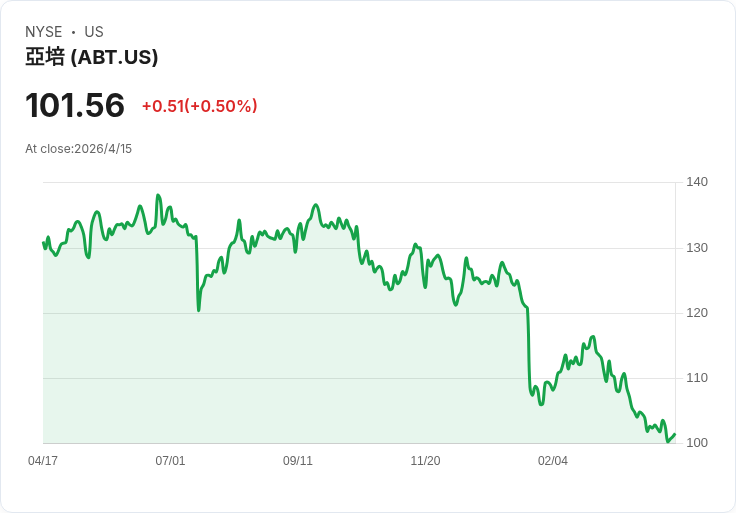The width and height of the screenshot is (736, 513).
Task: Click the chart line's final rightmost point
Action: (675, 435)
